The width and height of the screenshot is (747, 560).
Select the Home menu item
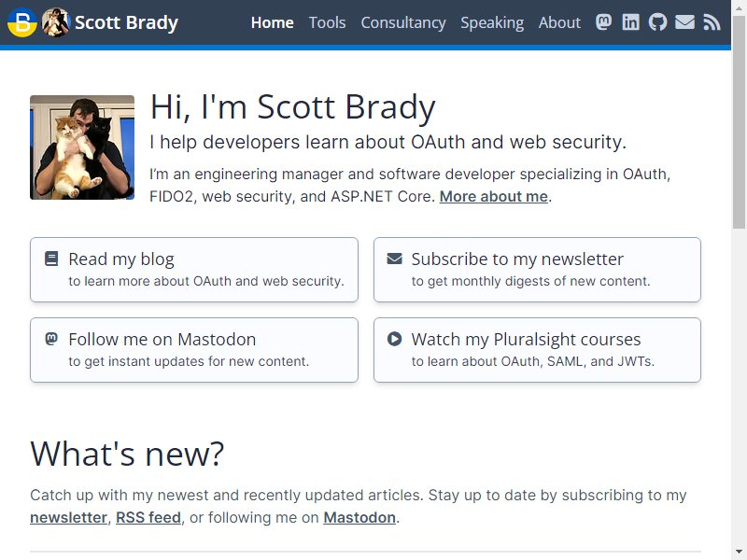tap(272, 22)
